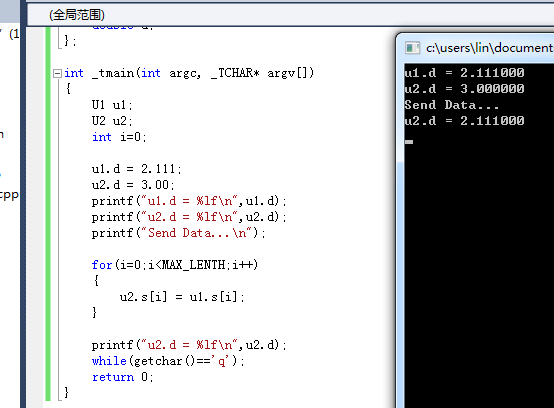Viewport: 554px width, 408px height.
Task: Click console output 'u2.d = 2.111000'
Action: tap(464, 121)
